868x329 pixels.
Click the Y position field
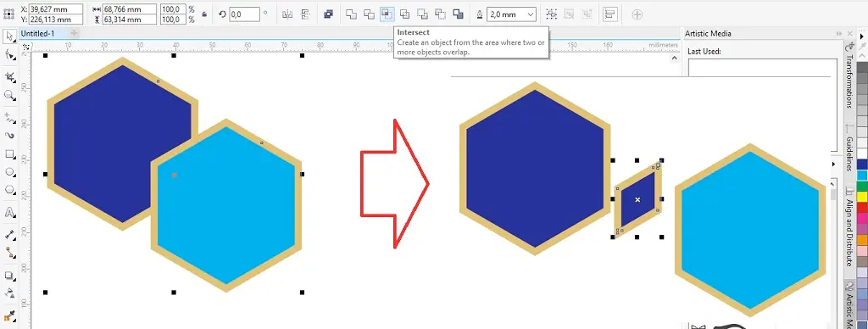pyautogui.click(x=56, y=20)
